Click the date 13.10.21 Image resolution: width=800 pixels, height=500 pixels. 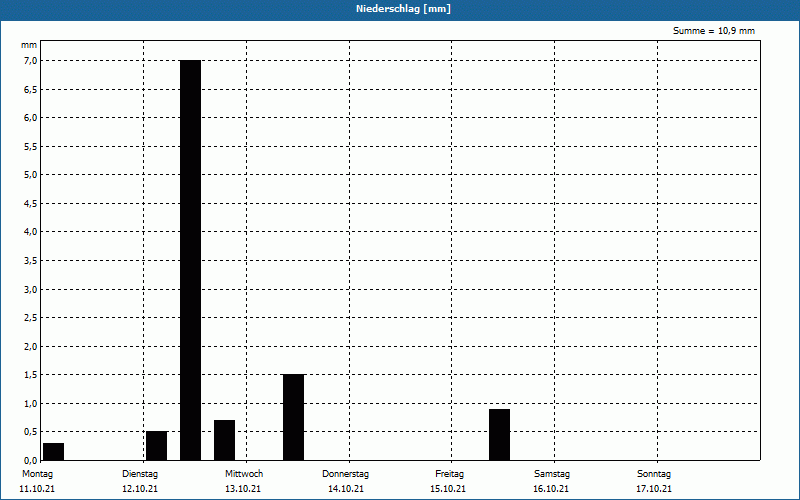(x=243, y=489)
